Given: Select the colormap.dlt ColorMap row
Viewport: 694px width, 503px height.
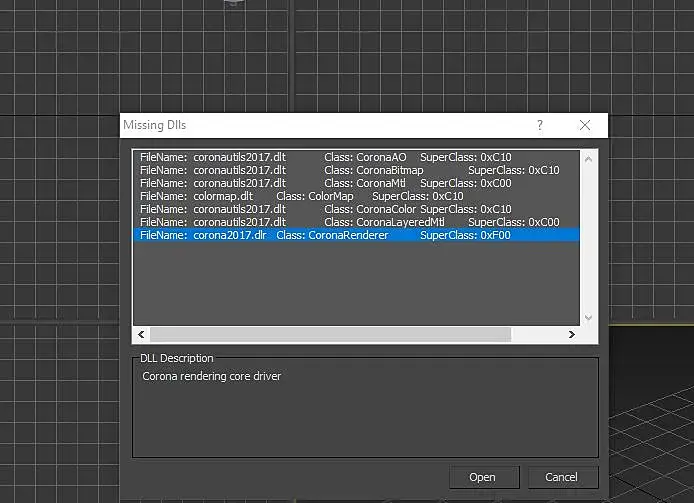Looking at the screenshot, I should 356,196.
